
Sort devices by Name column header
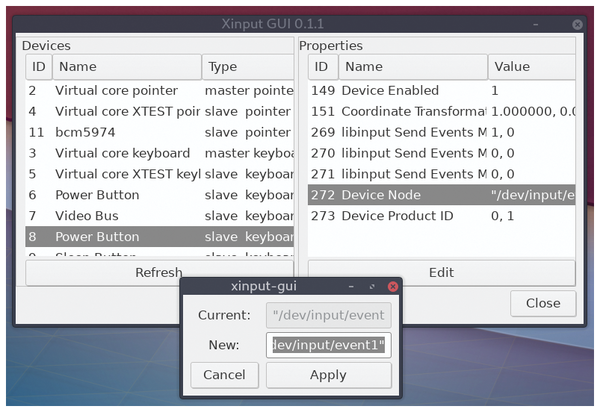125,67
